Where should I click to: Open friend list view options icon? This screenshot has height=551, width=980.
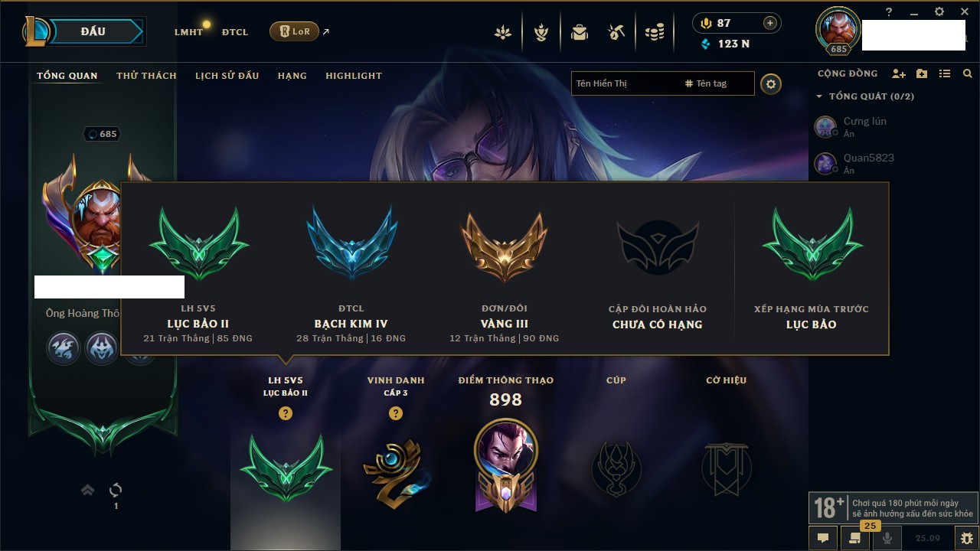tap(945, 74)
